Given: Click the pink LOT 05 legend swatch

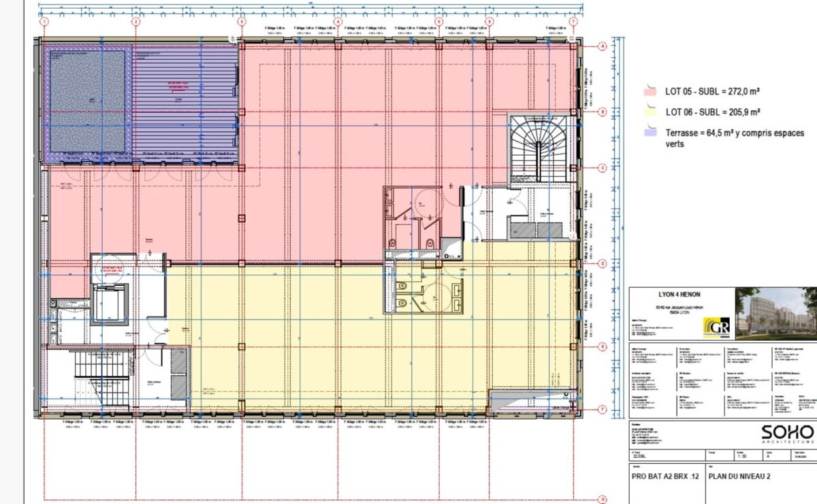Looking at the screenshot, I should coord(650,89).
